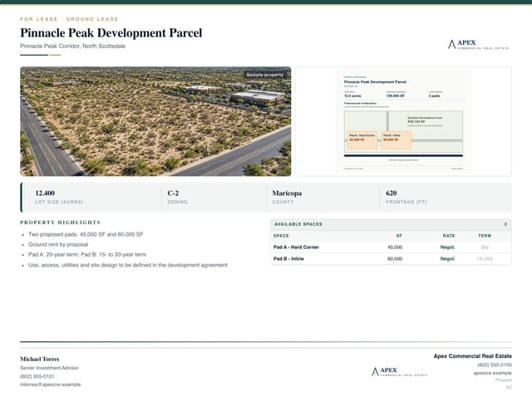532x411 pixels.
Task: Click the mtorres@apexcre.example email address
Action: click(x=50, y=384)
